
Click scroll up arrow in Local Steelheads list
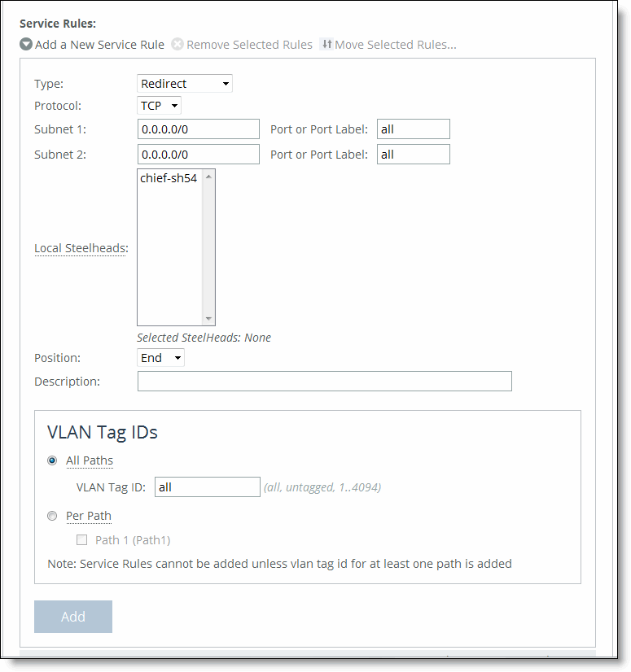pos(208,177)
